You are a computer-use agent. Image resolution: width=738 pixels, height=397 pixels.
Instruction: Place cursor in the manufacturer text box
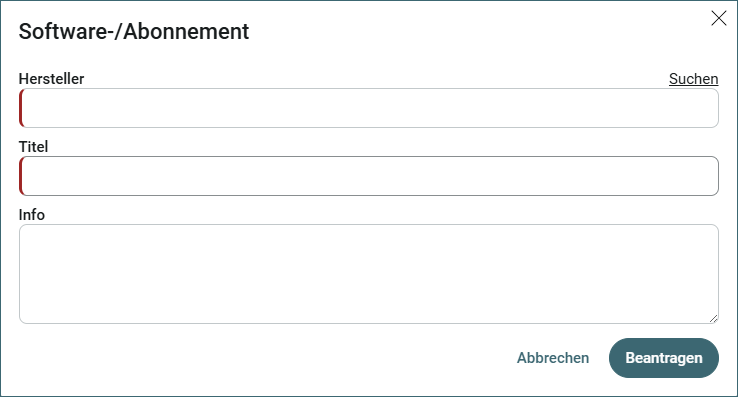(x=369, y=108)
